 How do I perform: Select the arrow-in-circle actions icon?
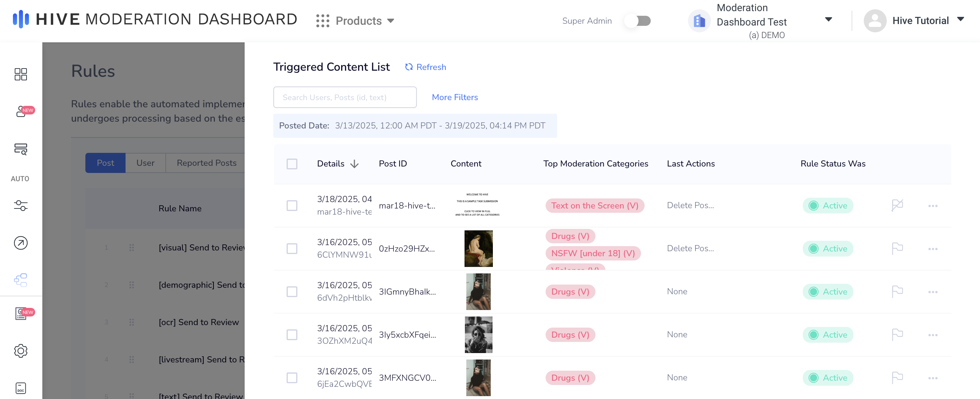(20, 243)
